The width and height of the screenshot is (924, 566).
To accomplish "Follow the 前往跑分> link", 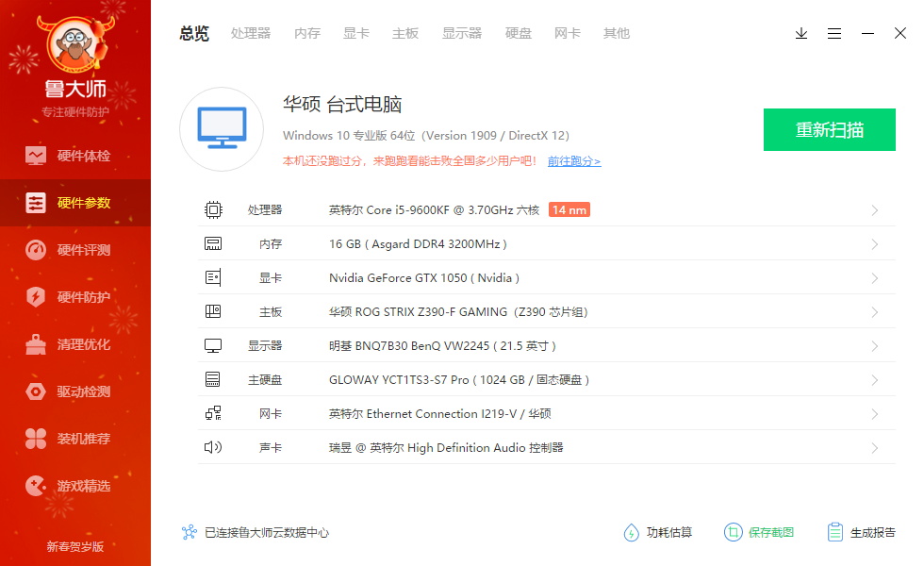I will click(574, 161).
